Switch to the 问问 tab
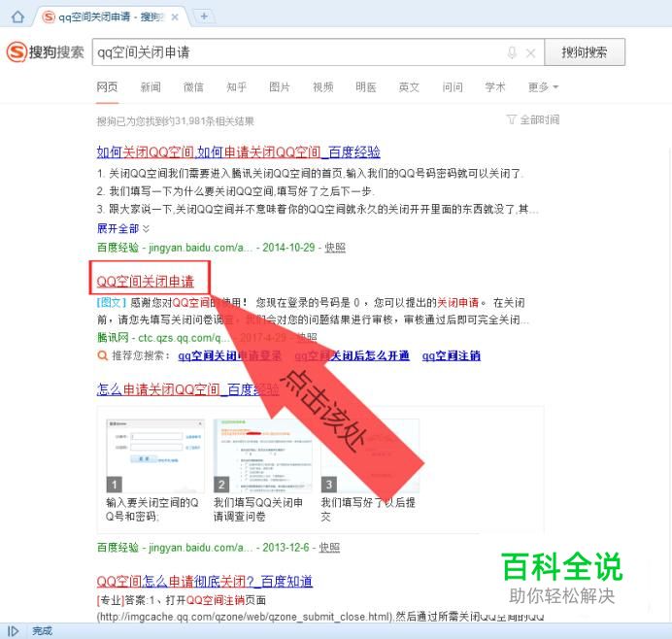Screen dimensions: 672x639 pyautogui.click(x=453, y=87)
